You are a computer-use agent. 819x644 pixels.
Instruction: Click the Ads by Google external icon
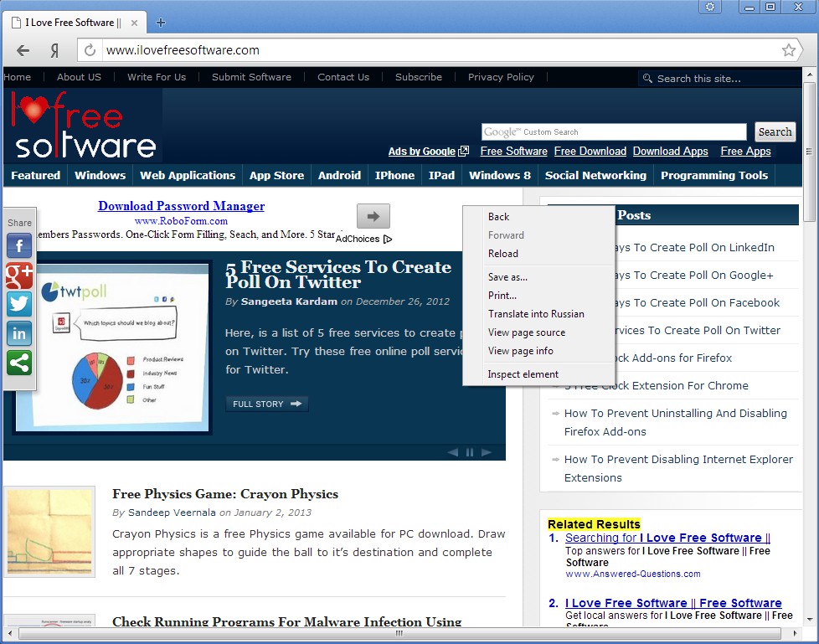click(x=463, y=151)
